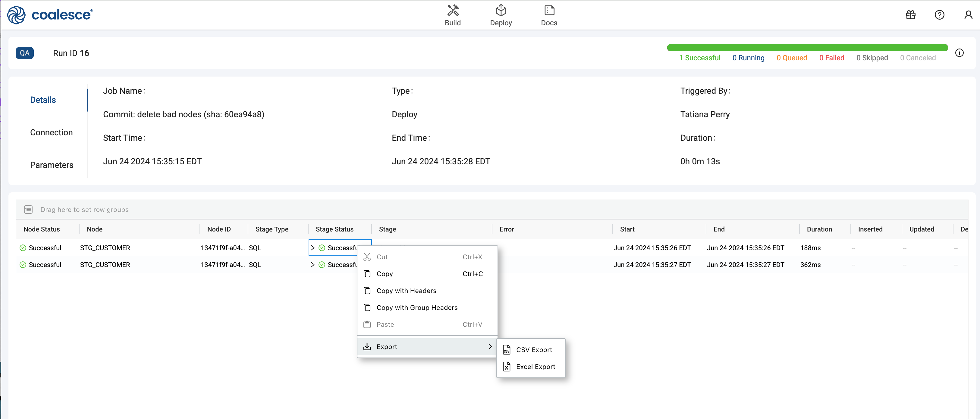Sort by End column header
Viewport: 980px width, 419px height.
(719, 229)
